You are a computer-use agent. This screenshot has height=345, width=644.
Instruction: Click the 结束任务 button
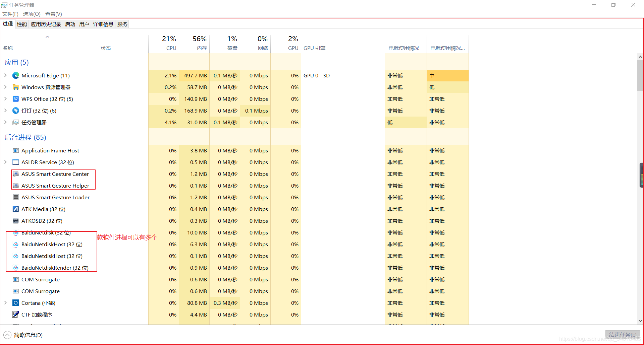[623, 335]
